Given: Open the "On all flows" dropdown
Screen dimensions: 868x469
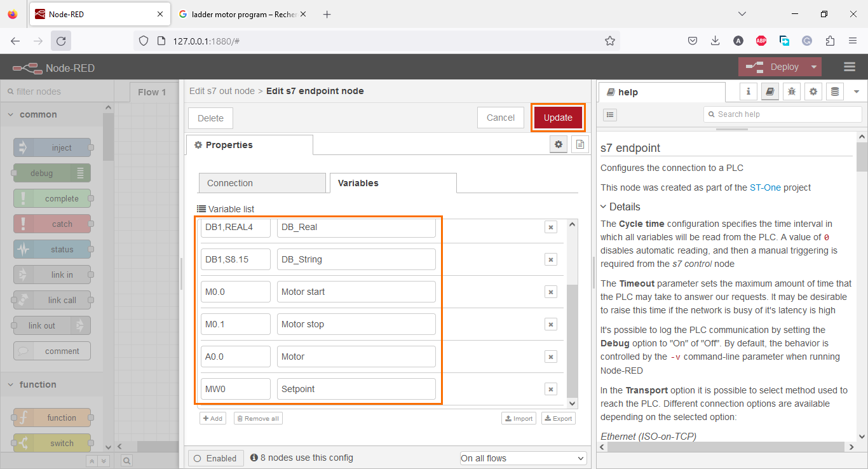Looking at the screenshot, I should click(x=522, y=458).
